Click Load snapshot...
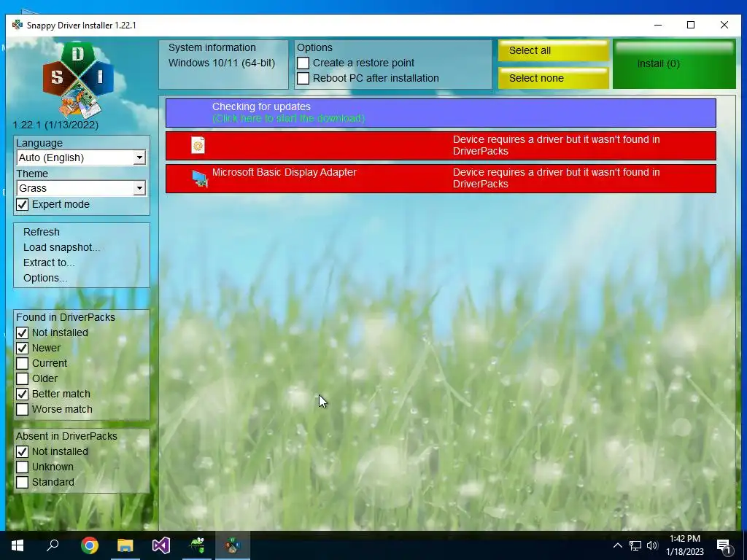Viewport: 747px width, 560px height. [x=61, y=247]
